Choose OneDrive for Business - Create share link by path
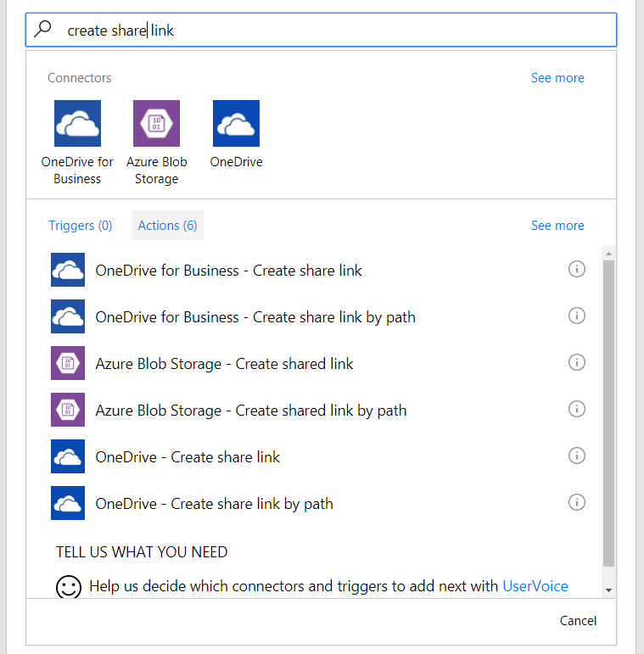The height and width of the screenshot is (654, 644). tap(255, 317)
